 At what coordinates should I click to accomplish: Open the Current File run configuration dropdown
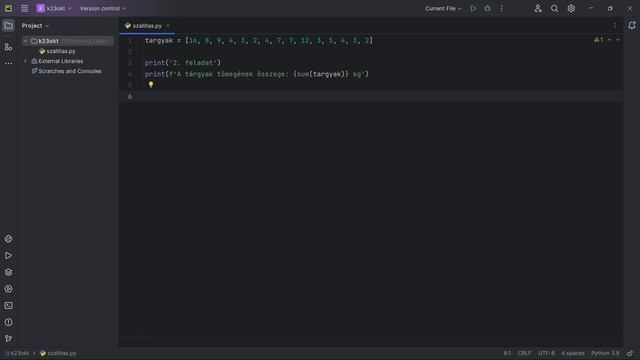pyautogui.click(x=443, y=8)
